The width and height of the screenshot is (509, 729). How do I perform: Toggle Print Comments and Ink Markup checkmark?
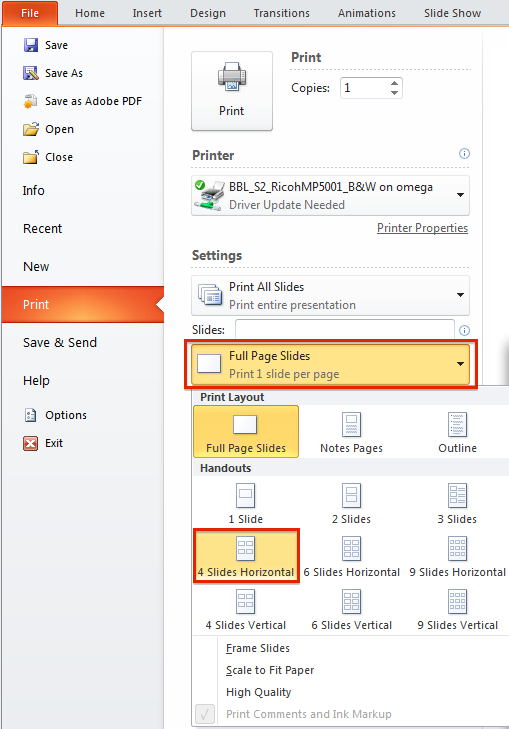click(205, 714)
